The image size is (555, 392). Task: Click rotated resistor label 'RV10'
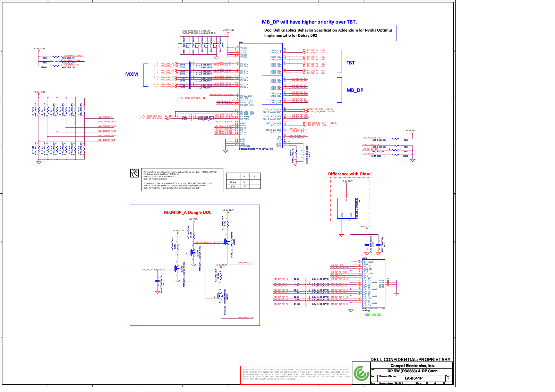33,109
